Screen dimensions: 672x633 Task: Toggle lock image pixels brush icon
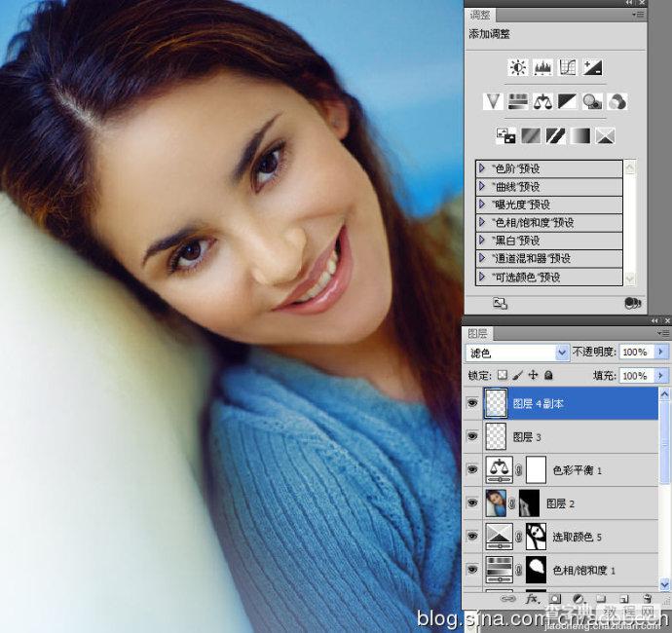(x=518, y=376)
